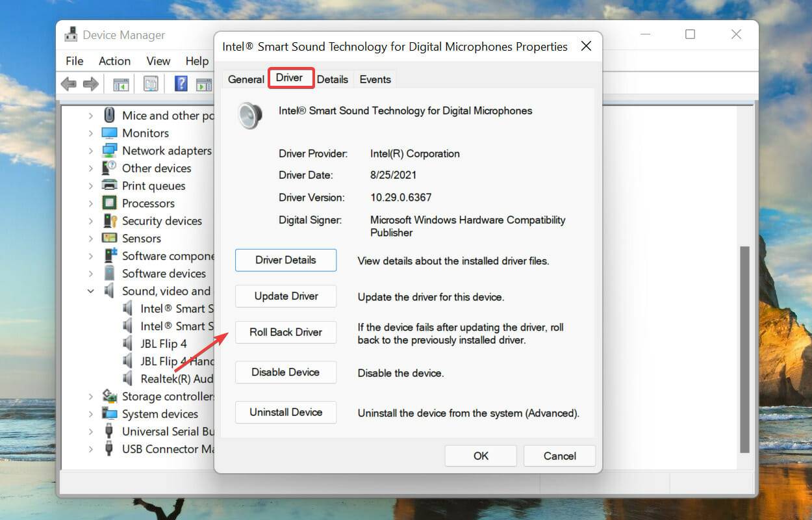Image resolution: width=812 pixels, height=520 pixels.
Task: Click the forward arrow toolbar icon
Action: pyautogui.click(x=91, y=84)
